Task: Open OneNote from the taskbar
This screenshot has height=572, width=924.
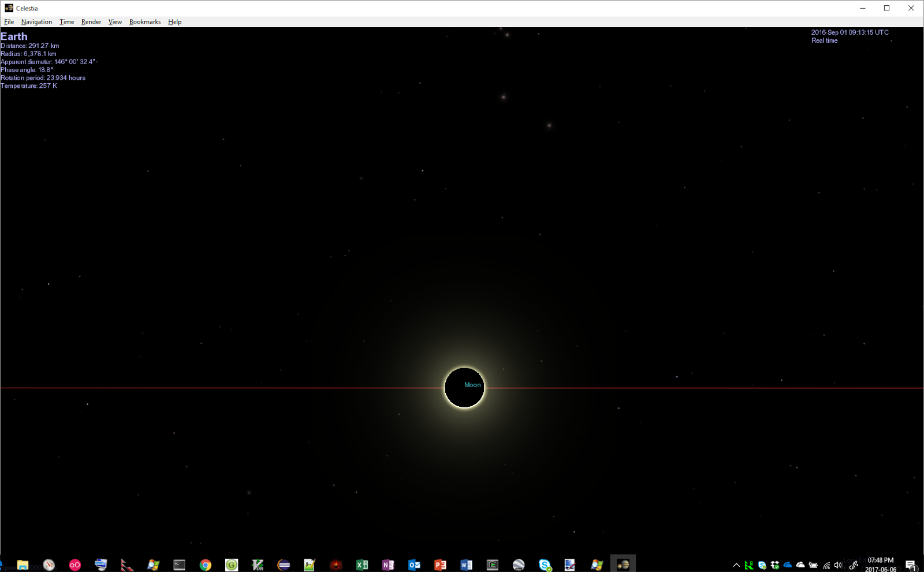Action: 388,564
